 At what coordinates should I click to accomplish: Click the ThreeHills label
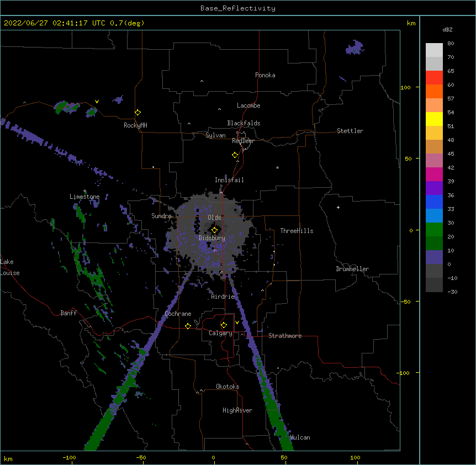(x=297, y=231)
